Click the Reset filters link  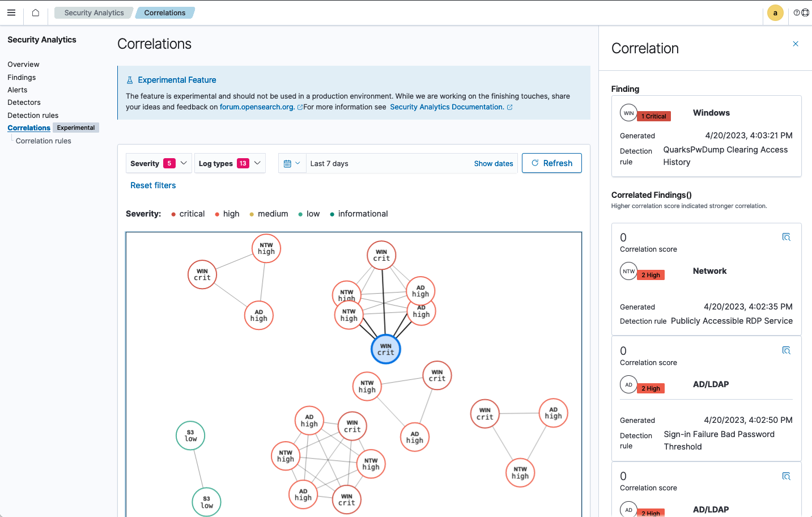click(x=153, y=185)
